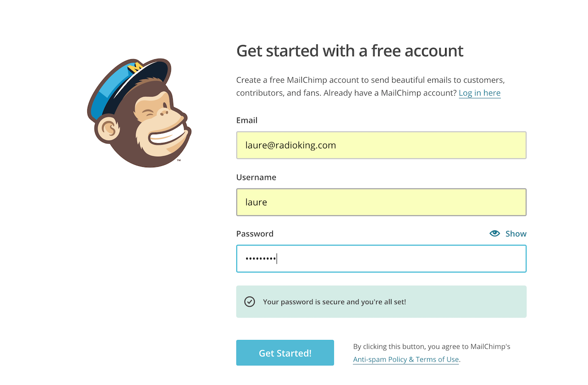Click the "Username" field label
Image resolution: width=588 pixels, height=385 pixels.
[256, 177]
